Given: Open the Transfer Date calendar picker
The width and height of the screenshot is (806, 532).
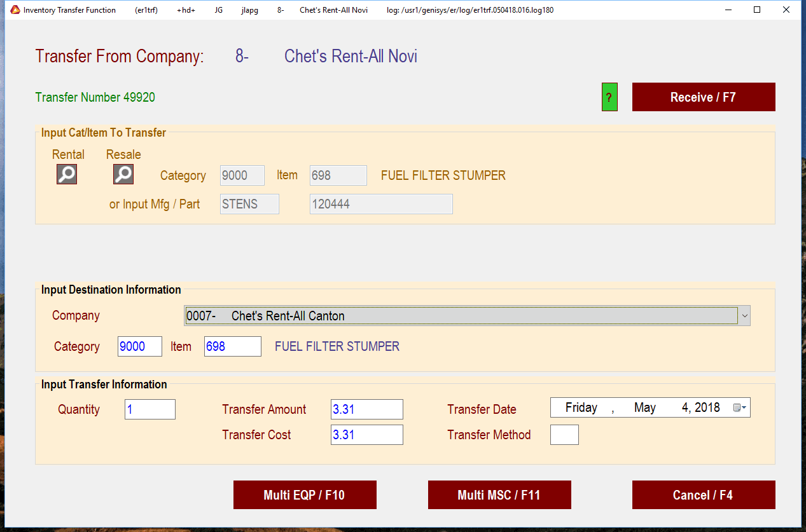Looking at the screenshot, I should pyautogui.click(x=739, y=408).
